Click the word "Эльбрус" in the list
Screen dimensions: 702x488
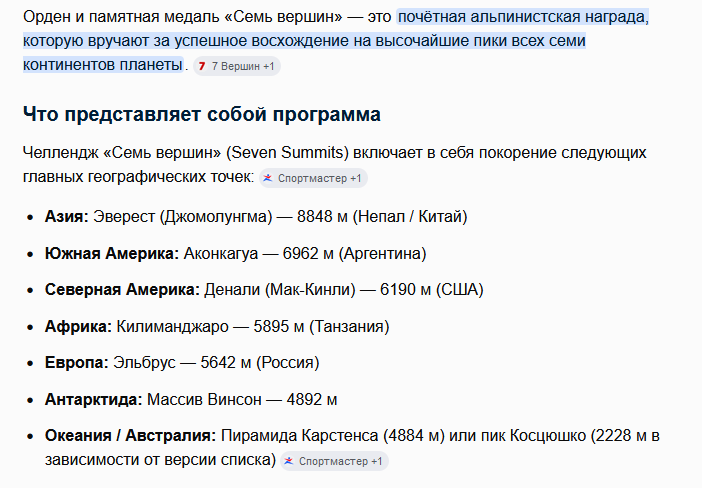[x=144, y=363]
